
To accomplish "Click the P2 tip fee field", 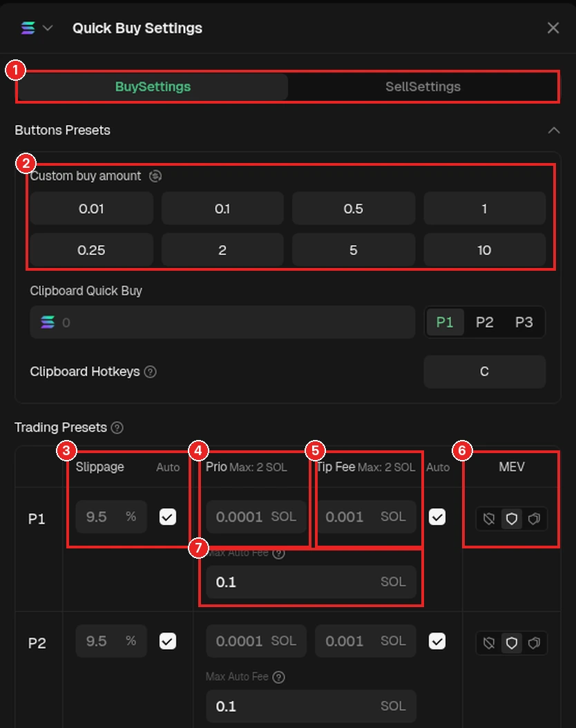I will pos(365,641).
